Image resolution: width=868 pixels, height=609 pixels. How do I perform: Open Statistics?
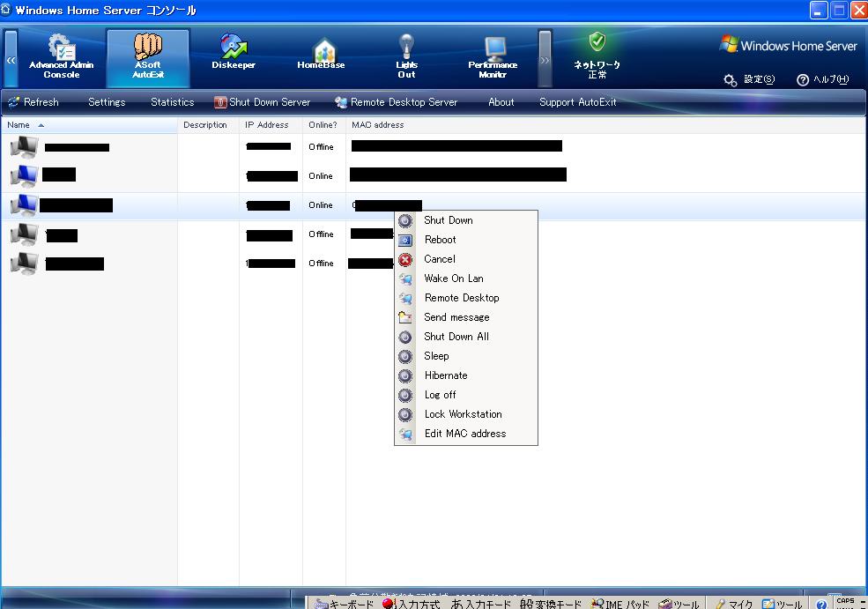[x=172, y=102]
